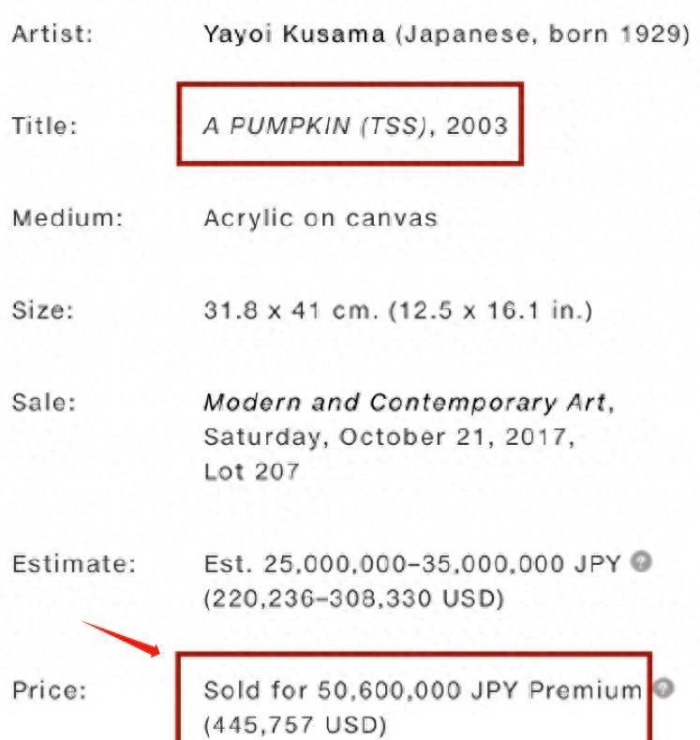Click the Size field label
This screenshot has width=700, height=740.
(x=43, y=311)
